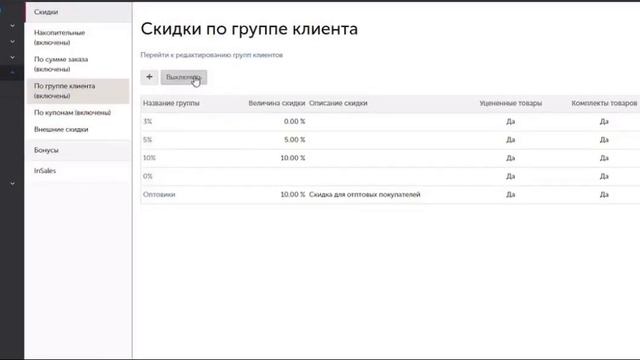Click Комплекты товаров Да in Оптовики row
The image size is (640, 360).
604,194
